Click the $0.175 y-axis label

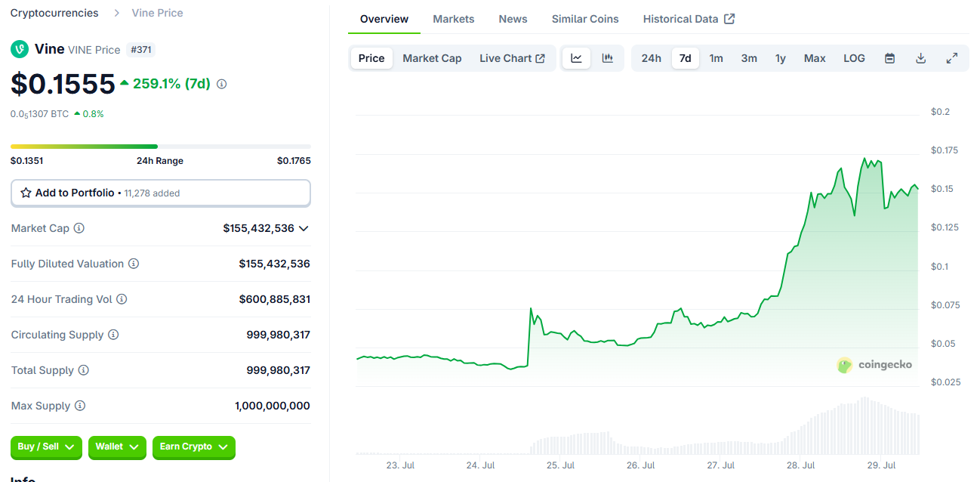coord(945,150)
